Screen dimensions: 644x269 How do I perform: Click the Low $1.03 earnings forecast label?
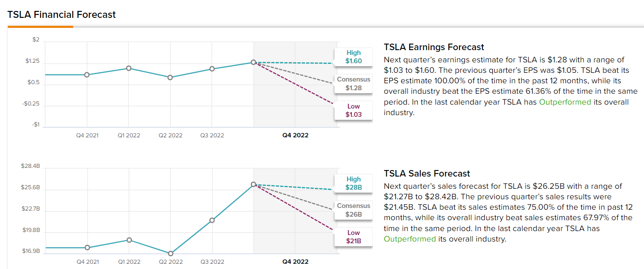coord(354,111)
